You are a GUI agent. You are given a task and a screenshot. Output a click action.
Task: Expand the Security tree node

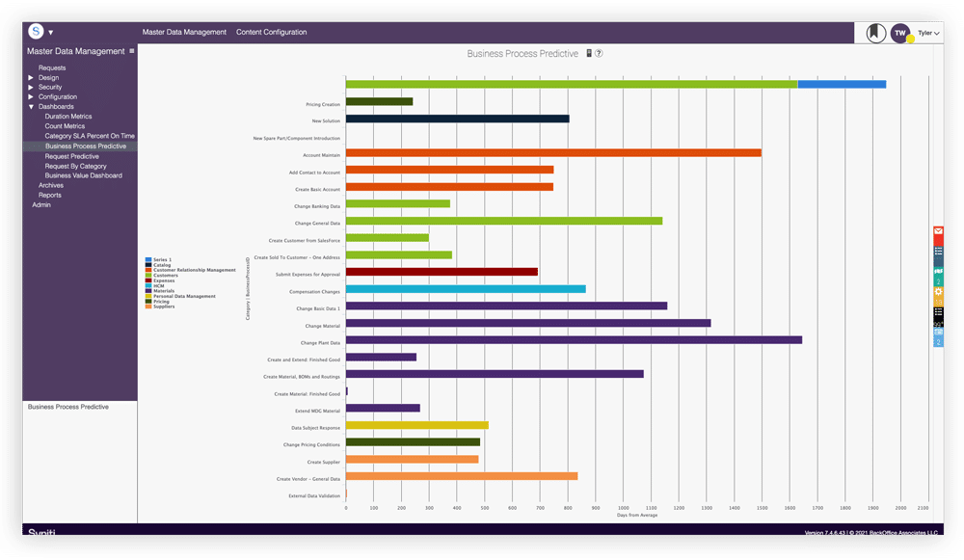31,88
